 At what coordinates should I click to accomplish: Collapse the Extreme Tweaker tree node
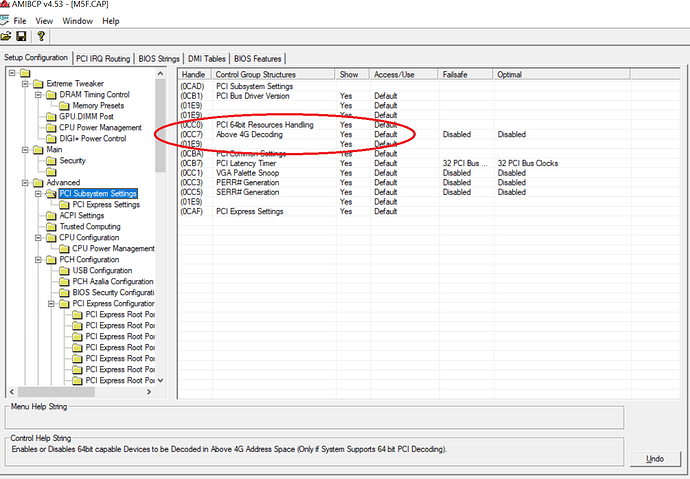(25, 84)
